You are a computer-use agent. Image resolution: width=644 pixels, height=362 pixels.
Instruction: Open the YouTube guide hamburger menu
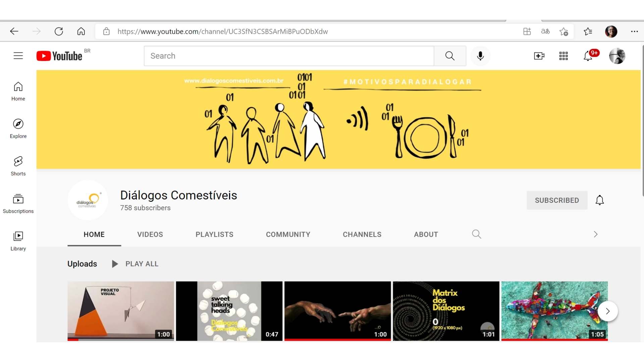[18, 56]
